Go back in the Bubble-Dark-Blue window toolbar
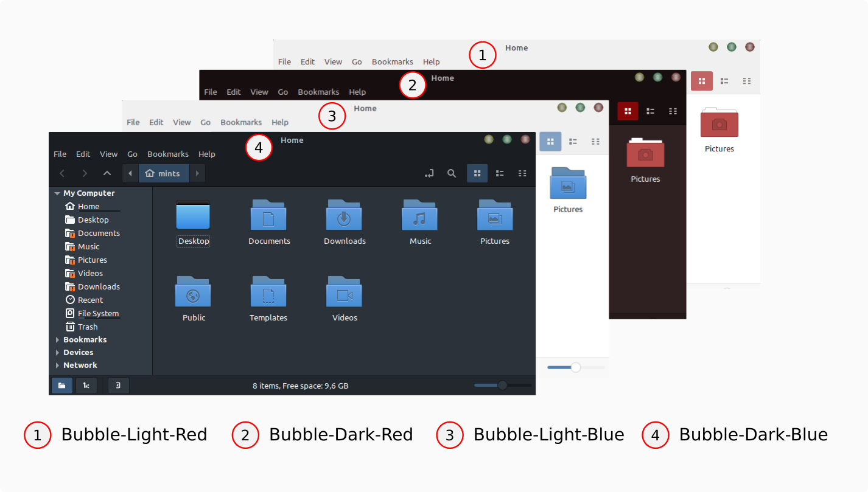 click(x=61, y=173)
